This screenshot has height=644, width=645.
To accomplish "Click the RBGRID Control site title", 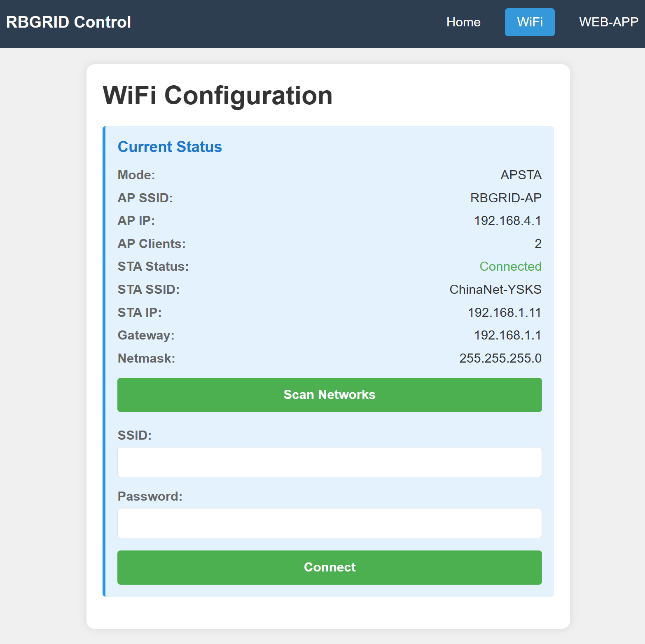I will point(68,22).
